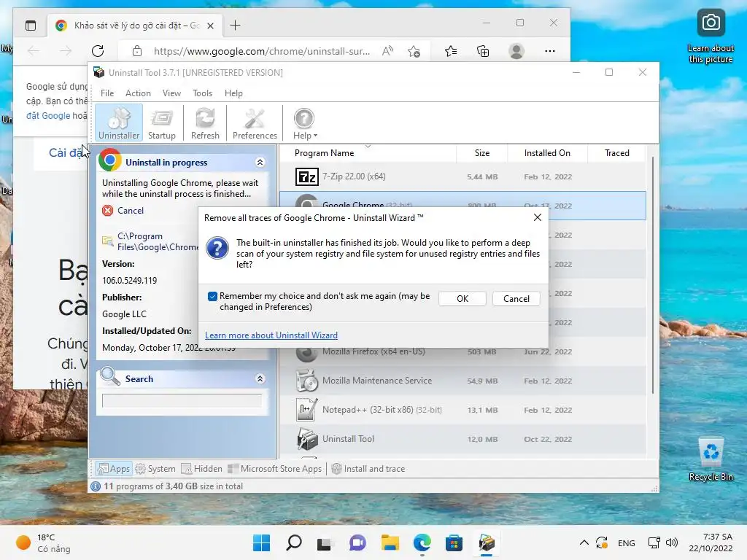Switch to Microsoft Store Apps tab
Image resolution: width=747 pixels, height=560 pixels.
pyautogui.click(x=275, y=469)
